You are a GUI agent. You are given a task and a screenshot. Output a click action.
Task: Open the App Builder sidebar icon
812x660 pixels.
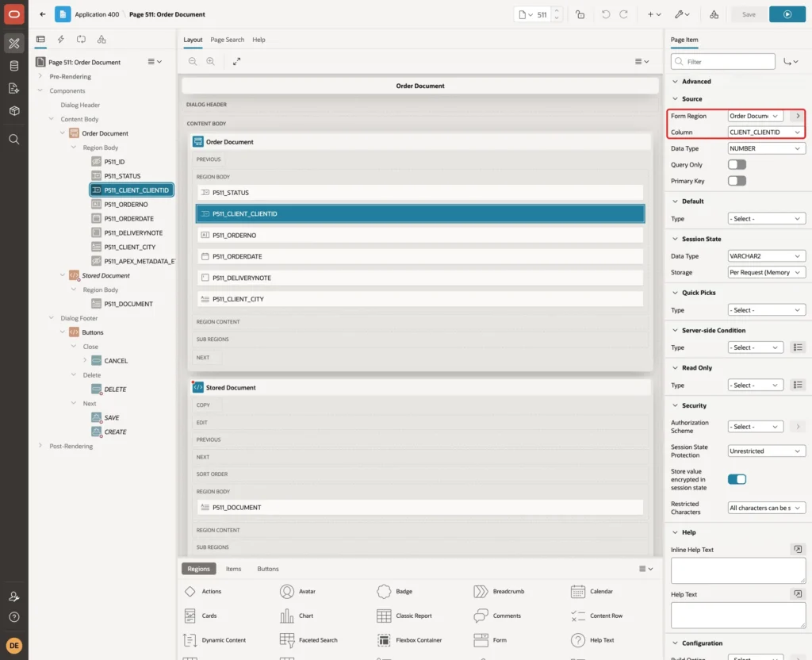(14, 44)
